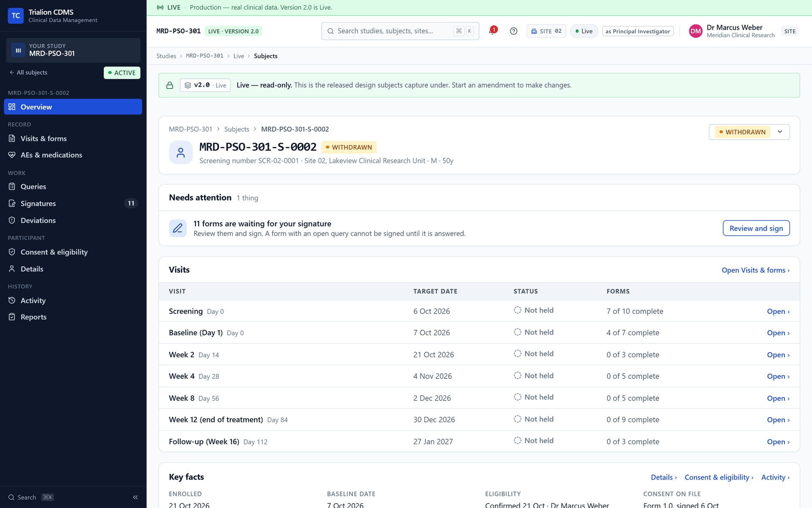Open the YOUR STUDY MRD-PSO-301 switcher
Viewport: 812px width, 508px height.
[x=73, y=50]
